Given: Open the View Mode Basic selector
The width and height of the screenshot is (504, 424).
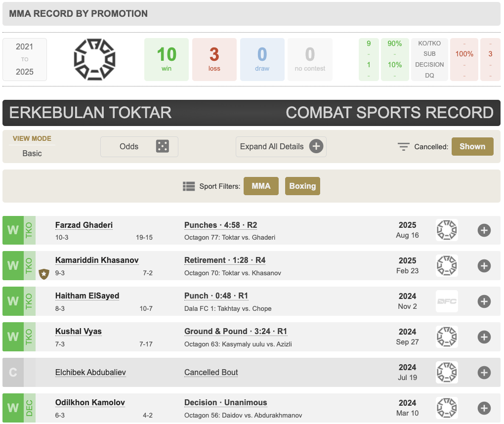Looking at the screenshot, I should (x=32, y=153).
